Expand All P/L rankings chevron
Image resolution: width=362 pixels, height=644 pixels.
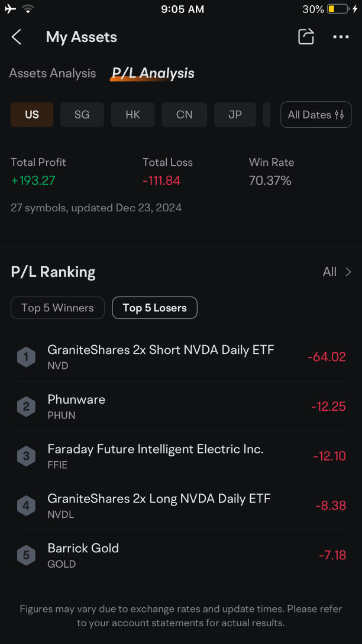click(x=337, y=272)
